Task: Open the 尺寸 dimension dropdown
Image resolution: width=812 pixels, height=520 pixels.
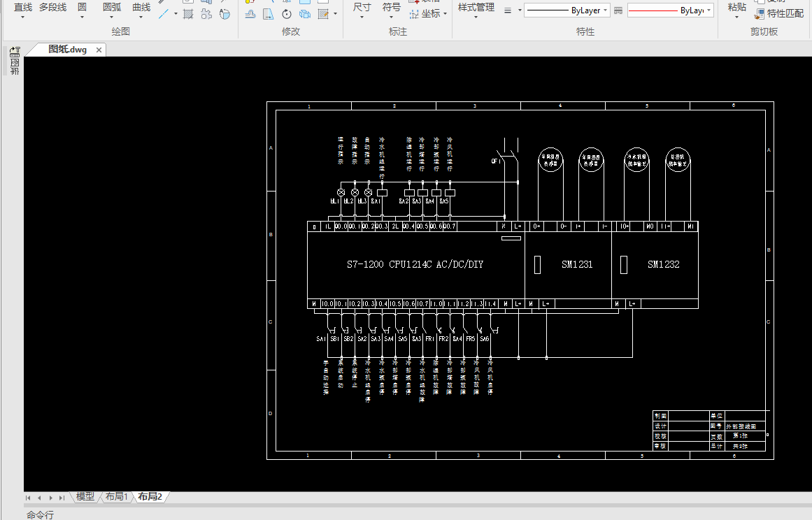Action: pyautogui.click(x=362, y=10)
